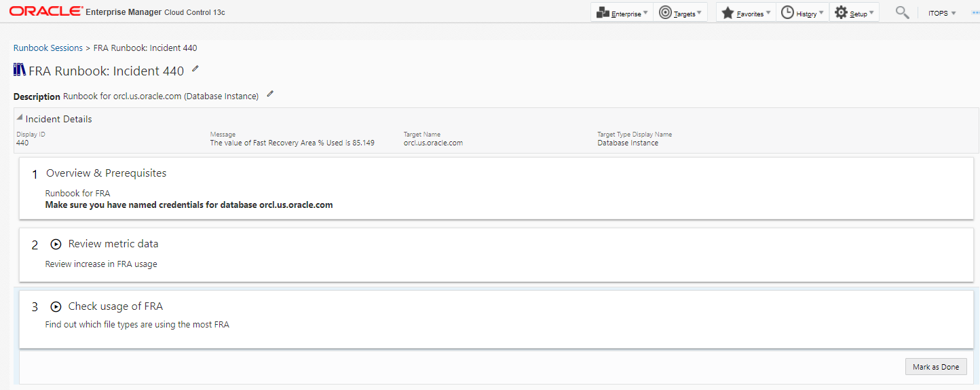Viewport: 980px width, 390px height.
Task: Click 'FRA Runbook: Incident 440' breadcrumb text
Action: tap(145, 48)
